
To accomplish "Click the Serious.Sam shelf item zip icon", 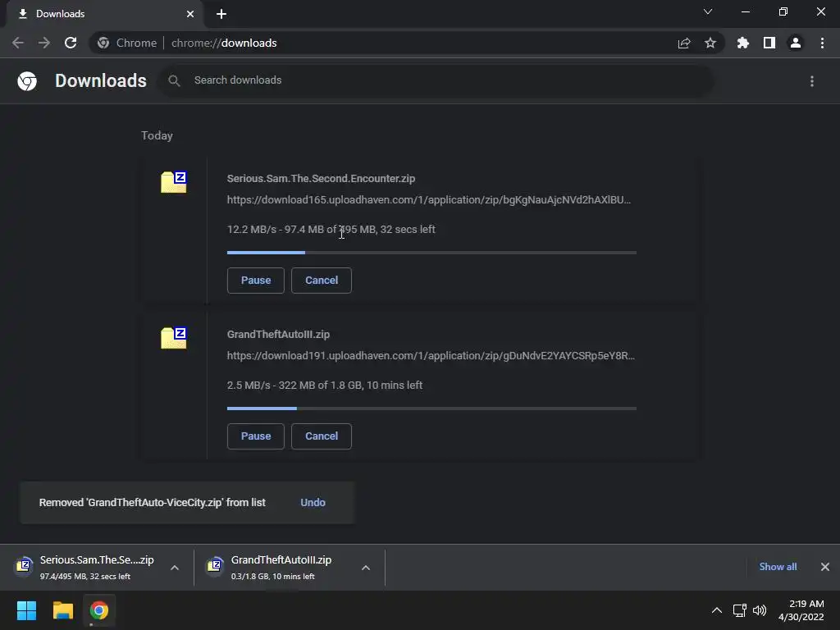I will 24,565.
